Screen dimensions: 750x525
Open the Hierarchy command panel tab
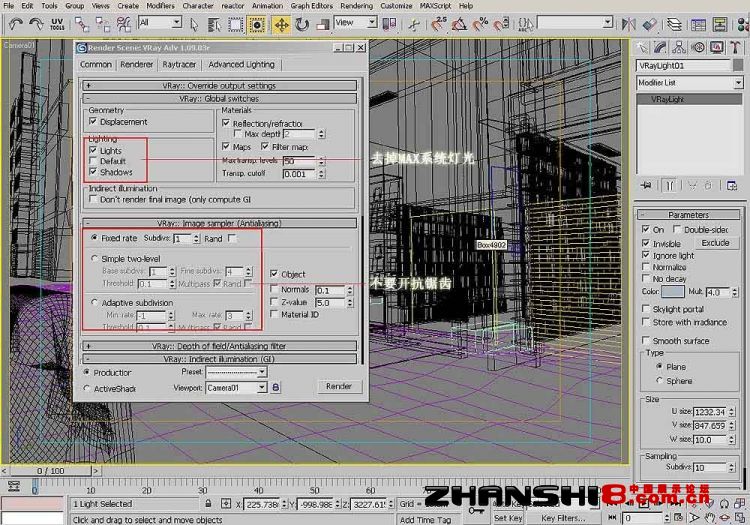(679, 47)
